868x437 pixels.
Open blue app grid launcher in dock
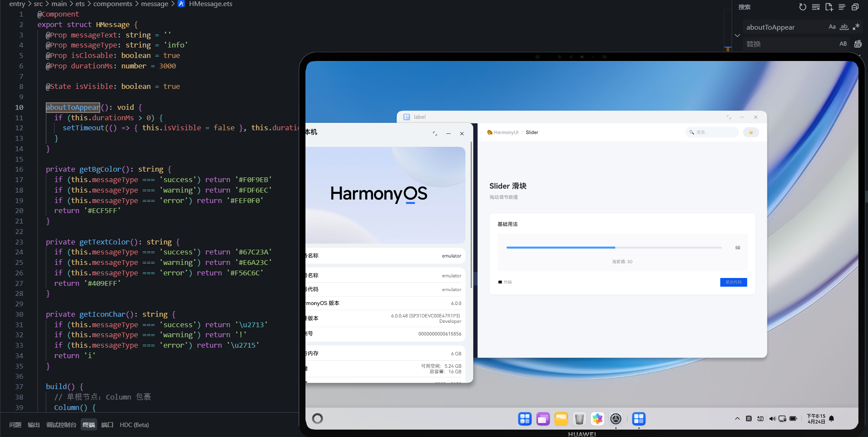(525, 419)
